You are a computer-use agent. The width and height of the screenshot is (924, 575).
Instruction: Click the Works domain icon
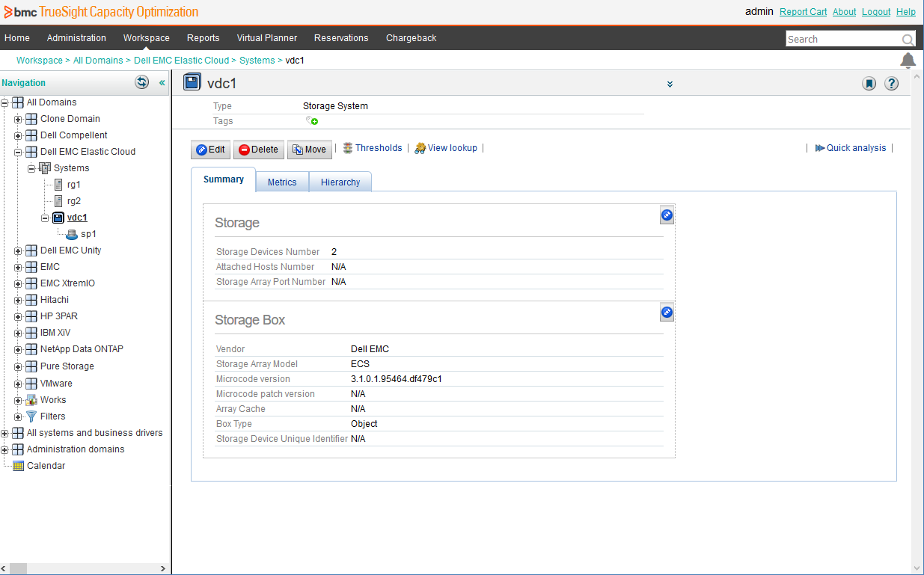click(31, 400)
